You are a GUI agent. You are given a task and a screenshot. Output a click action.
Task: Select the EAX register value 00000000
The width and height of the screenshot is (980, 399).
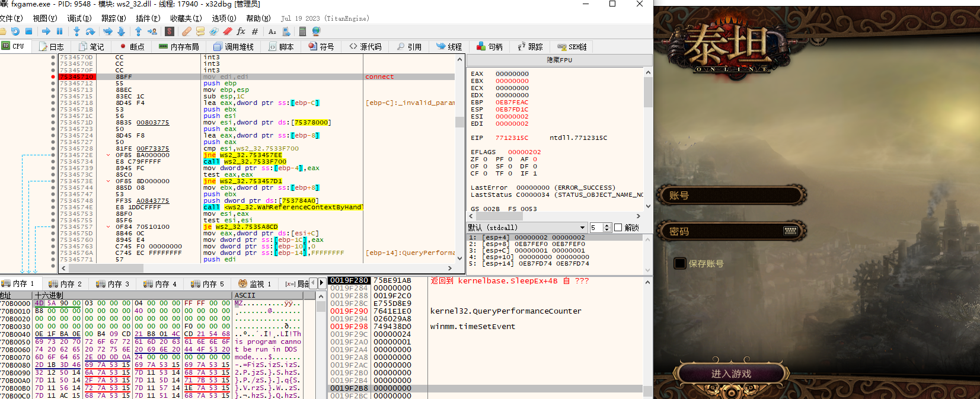tap(512, 74)
